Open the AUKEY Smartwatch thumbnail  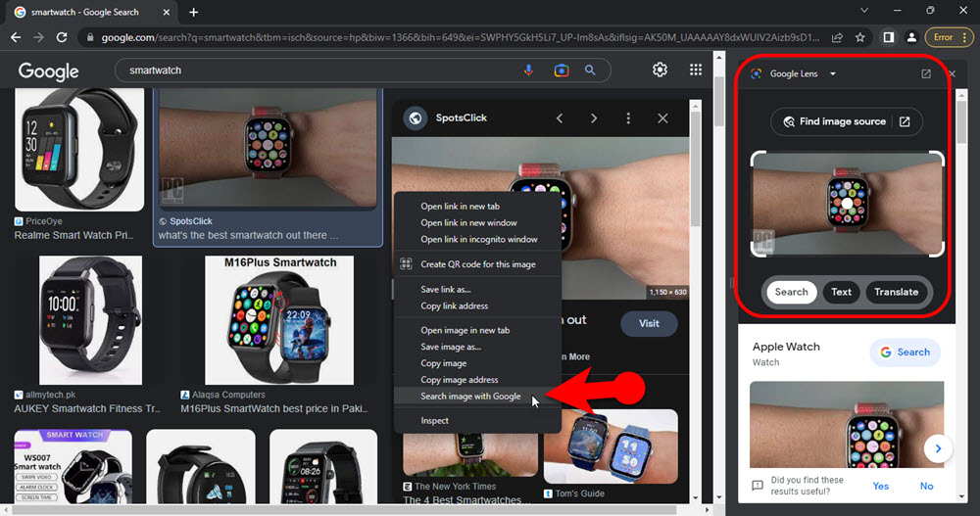90,320
